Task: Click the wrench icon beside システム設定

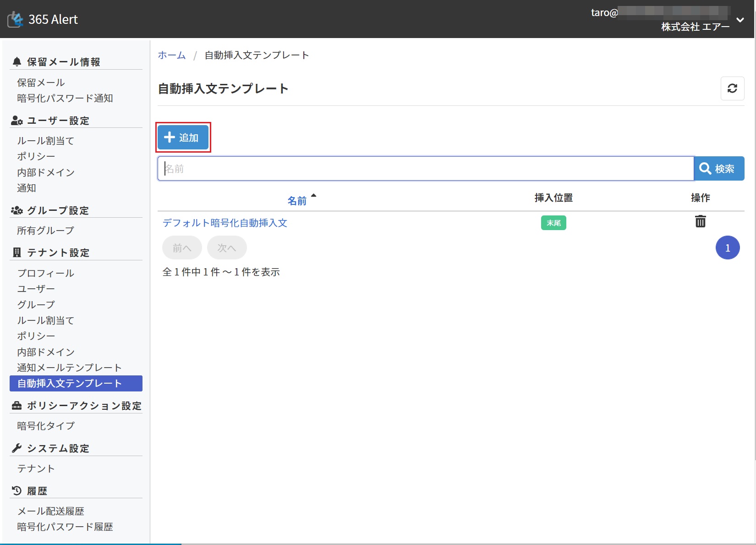Action: click(17, 448)
